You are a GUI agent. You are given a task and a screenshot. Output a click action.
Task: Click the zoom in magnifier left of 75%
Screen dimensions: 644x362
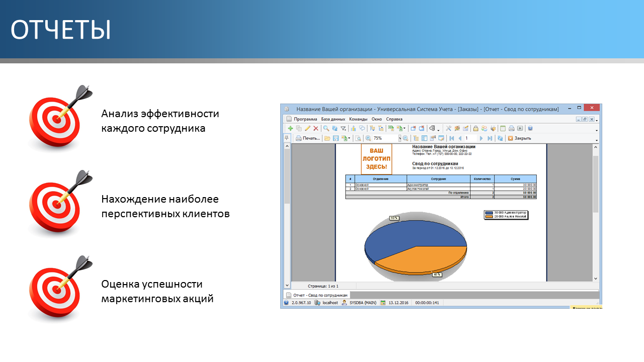click(368, 138)
